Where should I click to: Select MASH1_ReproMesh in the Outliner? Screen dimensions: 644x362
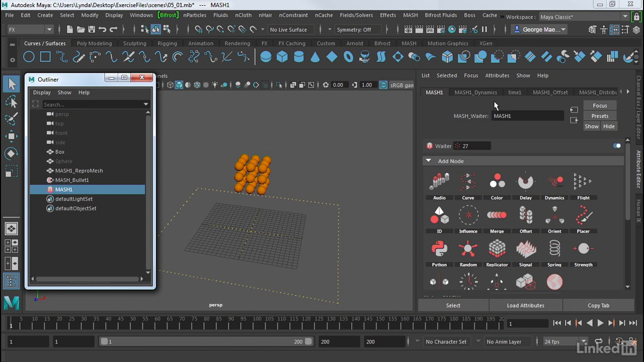pos(78,170)
